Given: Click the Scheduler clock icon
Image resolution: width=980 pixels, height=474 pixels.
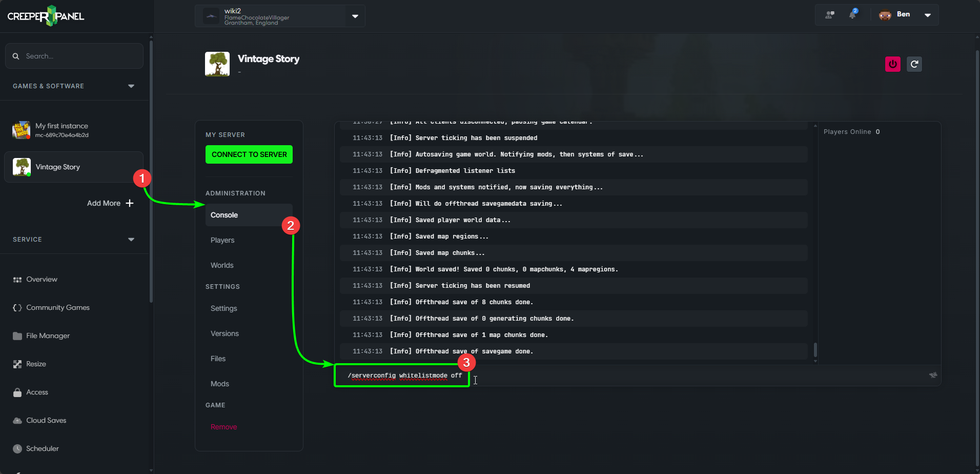Looking at the screenshot, I should [x=17, y=449].
